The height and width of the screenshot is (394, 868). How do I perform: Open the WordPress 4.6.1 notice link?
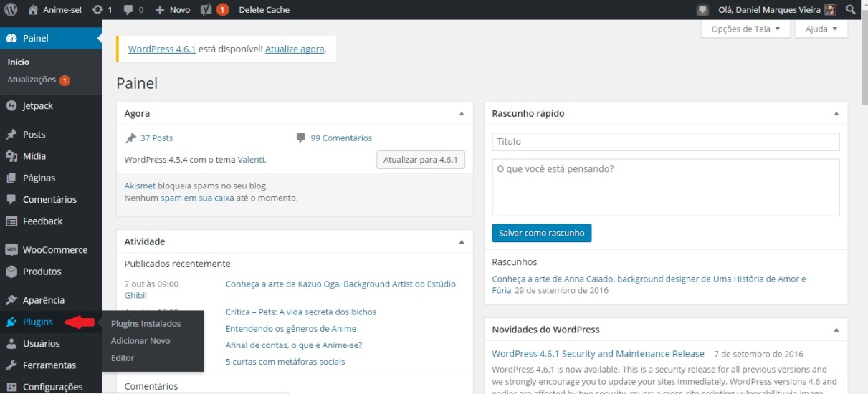tap(162, 49)
